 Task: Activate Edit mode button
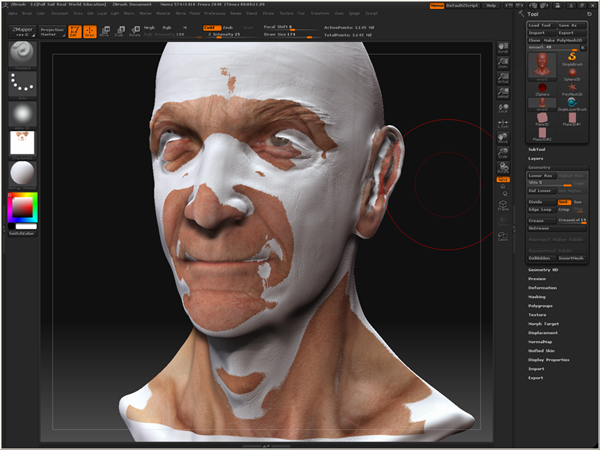(74, 32)
